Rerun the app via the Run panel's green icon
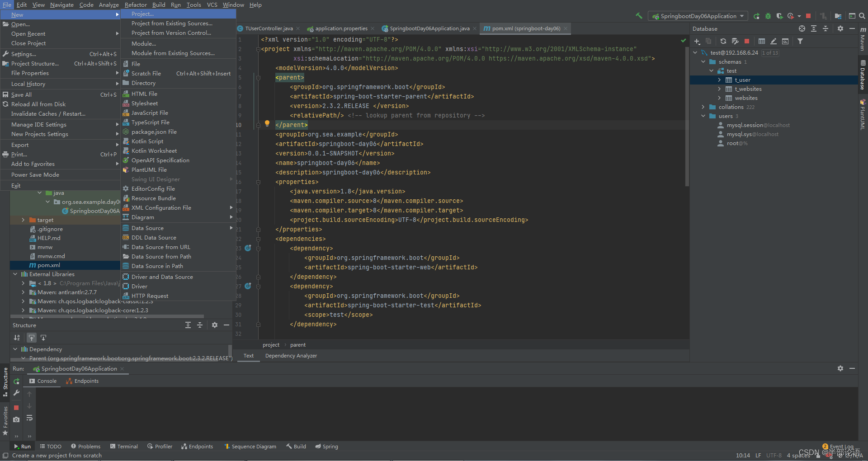This screenshot has width=868, height=461. tap(16, 381)
